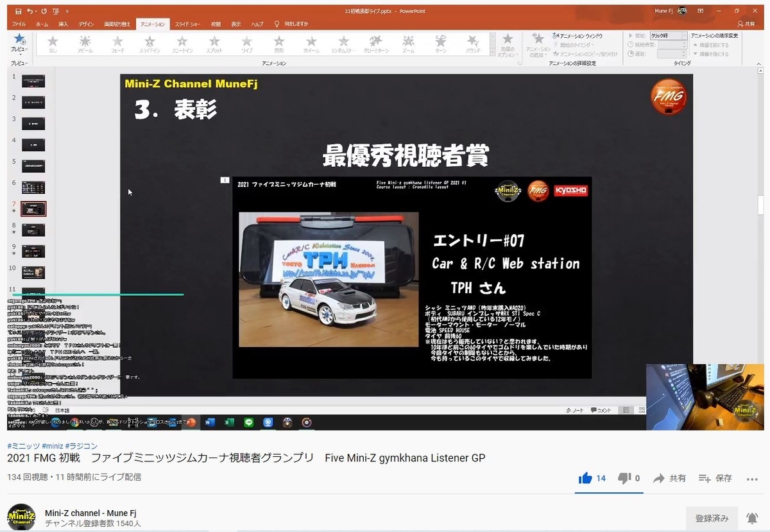Select the Zoom (ズーム) animation effect
The height and width of the screenshot is (532, 770).
[x=408, y=44]
